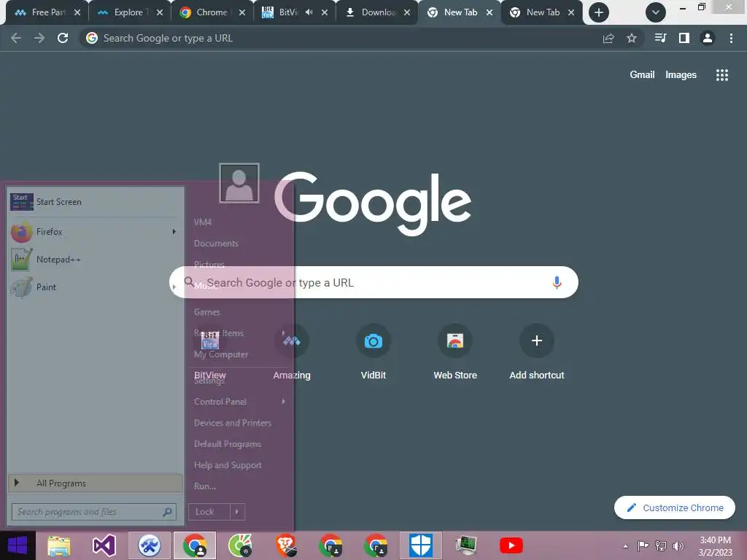Click the Lock button

[x=209, y=512]
